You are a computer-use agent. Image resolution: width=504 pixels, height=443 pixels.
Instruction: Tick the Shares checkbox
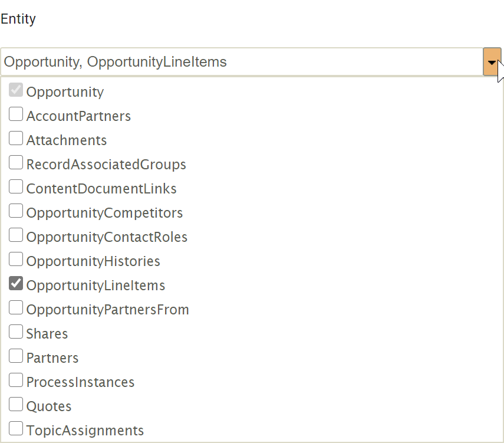(x=16, y=332)
